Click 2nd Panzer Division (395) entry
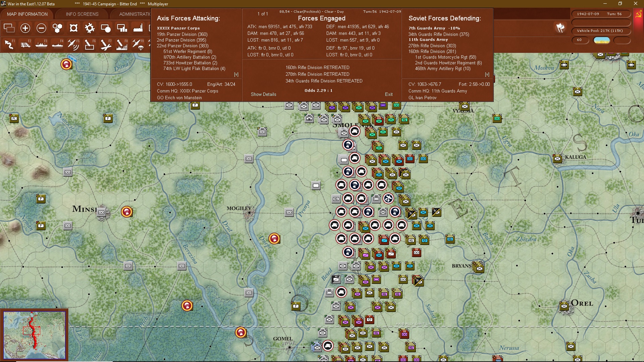644x362 pixels. [181, 40]
